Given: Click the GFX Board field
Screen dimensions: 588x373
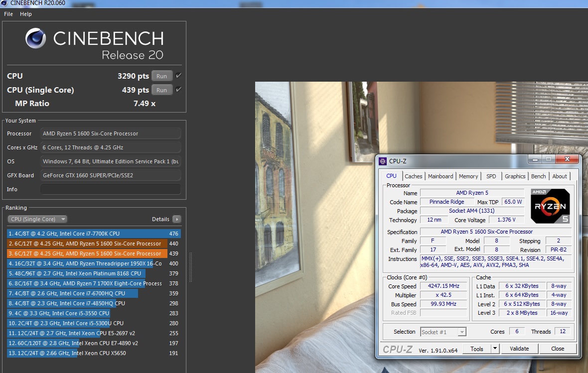Looking at the screenshot, I should point(111,175).
